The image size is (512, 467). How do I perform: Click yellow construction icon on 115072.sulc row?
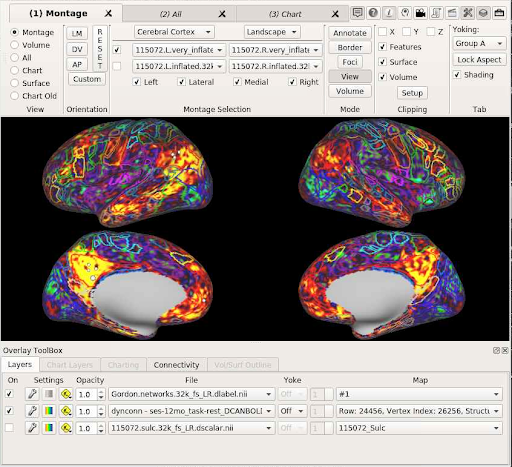coord(66,428)
